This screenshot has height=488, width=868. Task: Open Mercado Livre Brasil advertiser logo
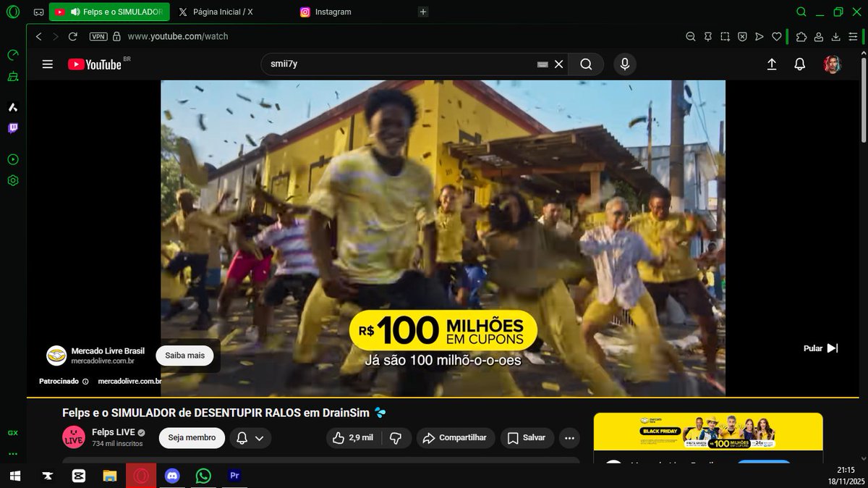[56, 356]
